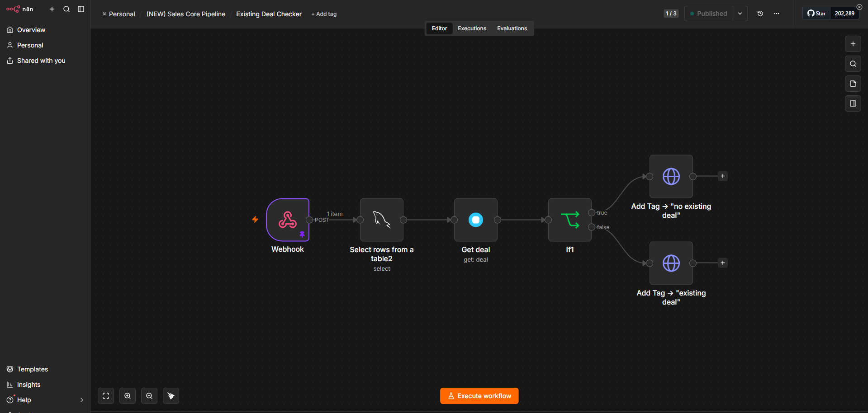Select the Webhook node

click(288, 220)
